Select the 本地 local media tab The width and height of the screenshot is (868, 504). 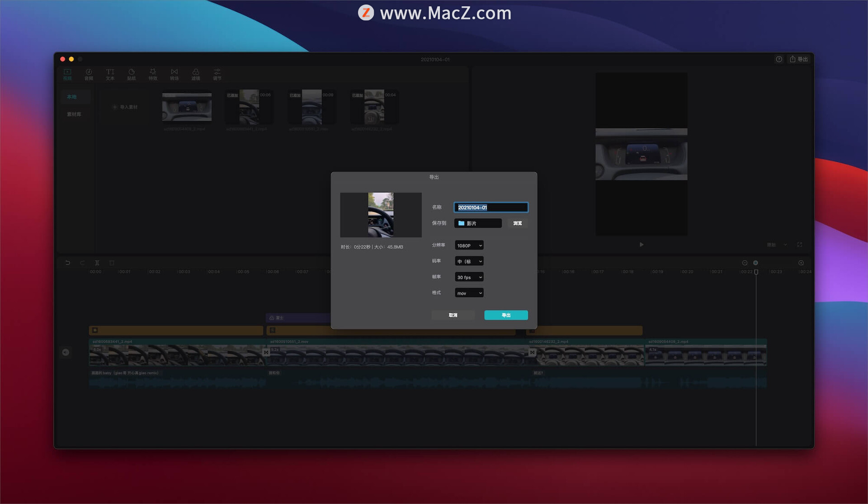72,97
